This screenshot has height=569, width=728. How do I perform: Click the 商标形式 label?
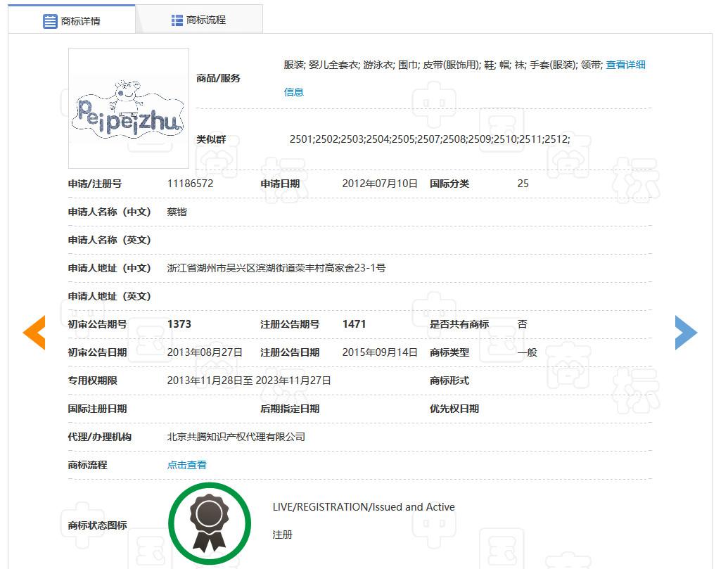point(449,381)
